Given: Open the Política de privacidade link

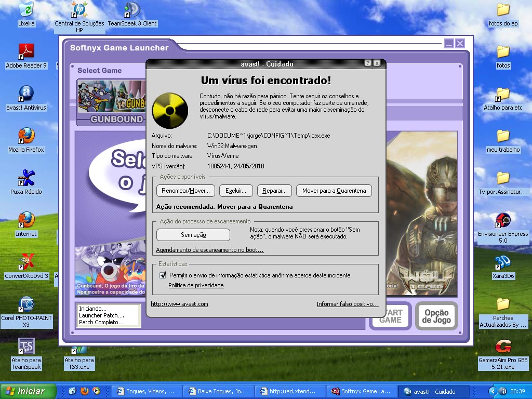Looking at the screenshot, I should (x=196, y=285).
